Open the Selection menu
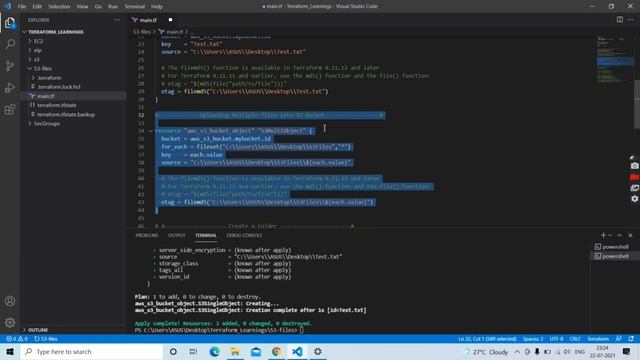The image size is (640, 360). [x=59, y=7]
